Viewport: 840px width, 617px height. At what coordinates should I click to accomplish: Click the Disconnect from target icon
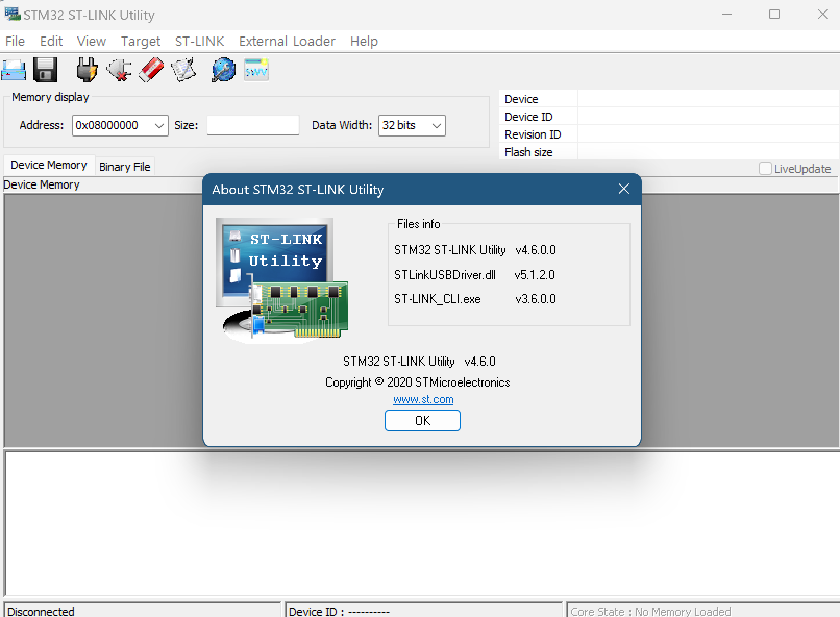pos(119,70)
